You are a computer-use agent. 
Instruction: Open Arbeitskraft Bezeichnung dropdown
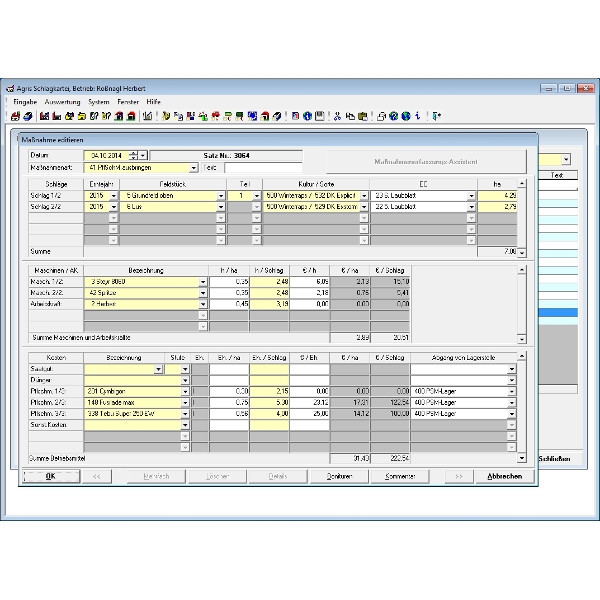coord(203,304)
